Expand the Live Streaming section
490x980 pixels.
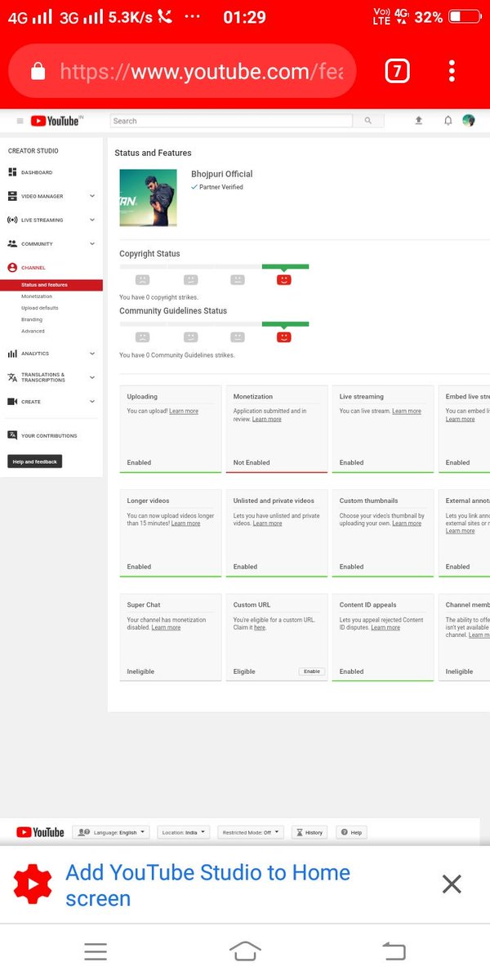point(92,220)
